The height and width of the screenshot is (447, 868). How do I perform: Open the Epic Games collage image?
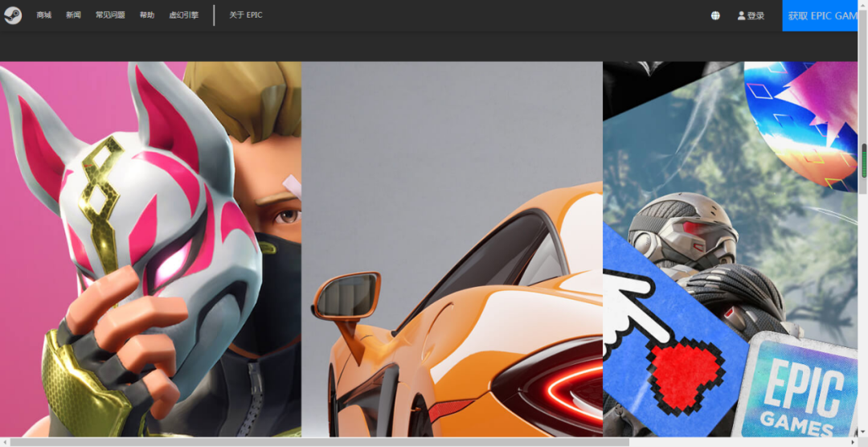pos(730,248)
